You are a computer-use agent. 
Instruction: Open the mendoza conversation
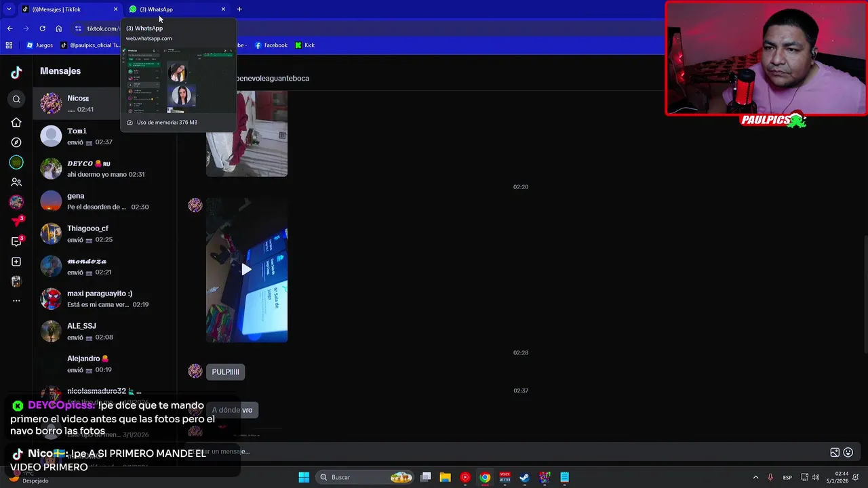[x=105, y=266]
